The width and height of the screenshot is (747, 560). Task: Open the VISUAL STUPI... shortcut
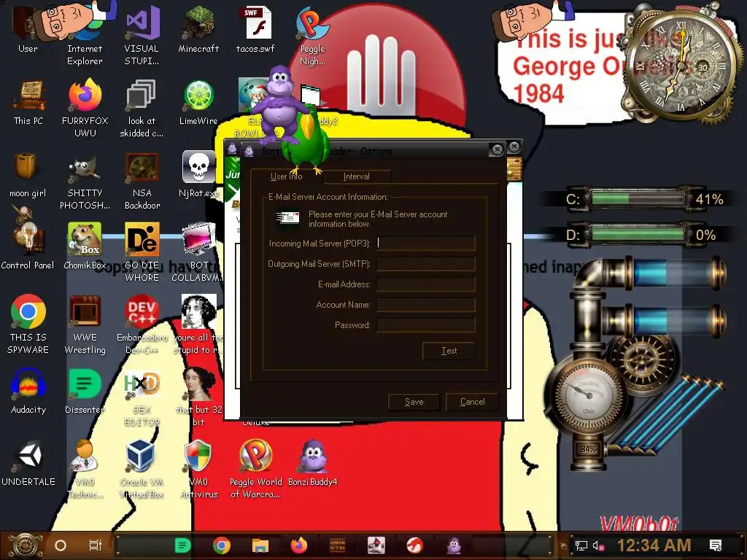[x=142, y=34]
